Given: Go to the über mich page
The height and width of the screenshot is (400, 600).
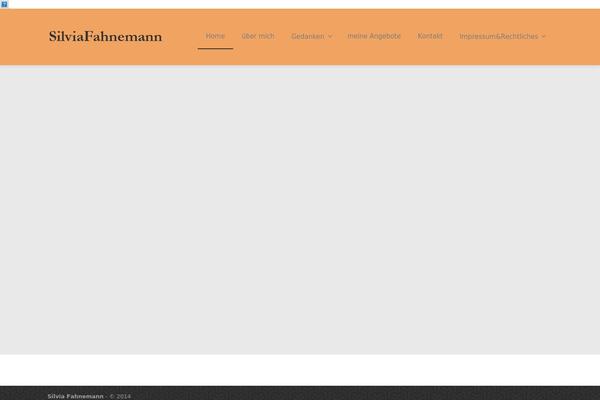Looking at the screenshot, I should pyautogui.click(x=258, y=36).
